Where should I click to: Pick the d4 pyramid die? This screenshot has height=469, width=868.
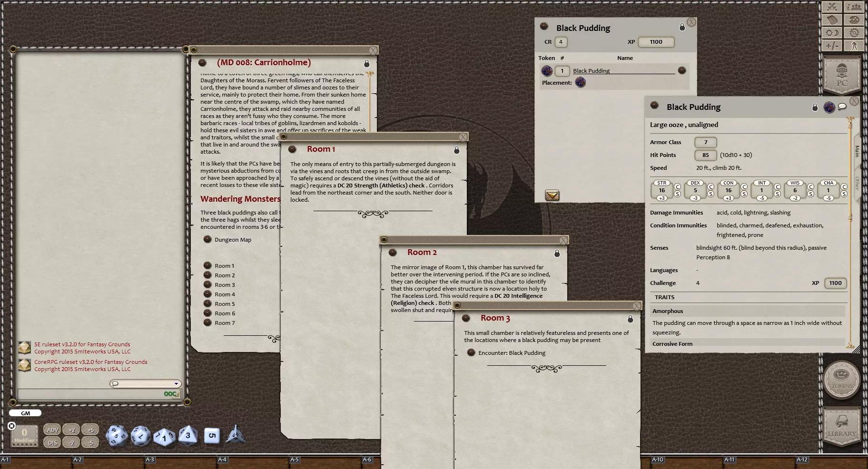(236, 434)
